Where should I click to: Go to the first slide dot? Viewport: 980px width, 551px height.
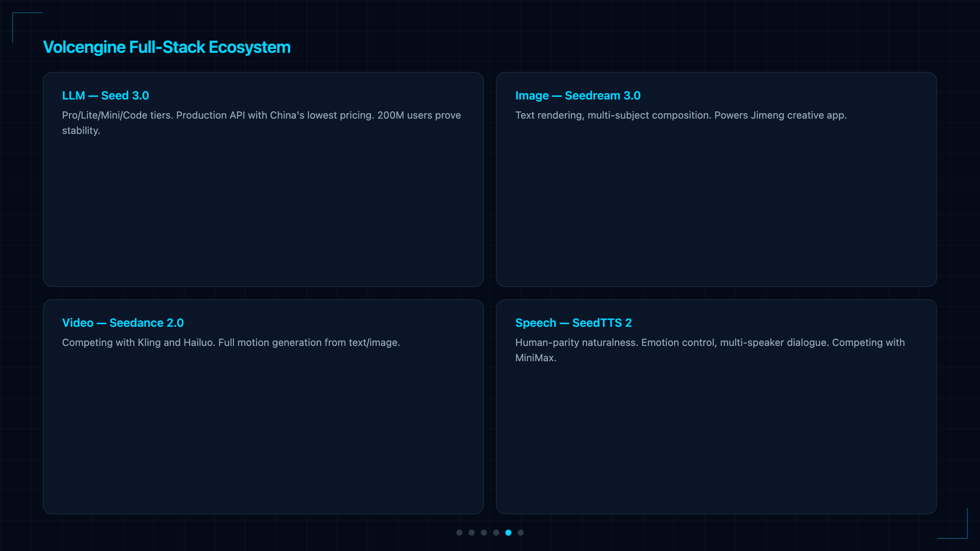pos(459,533)
